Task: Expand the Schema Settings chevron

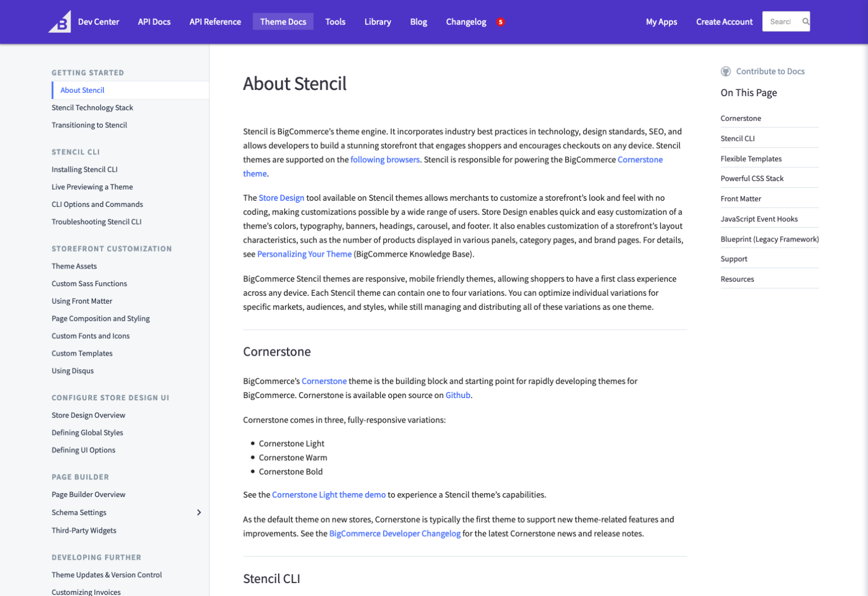Action: click(x=198, y=512)
